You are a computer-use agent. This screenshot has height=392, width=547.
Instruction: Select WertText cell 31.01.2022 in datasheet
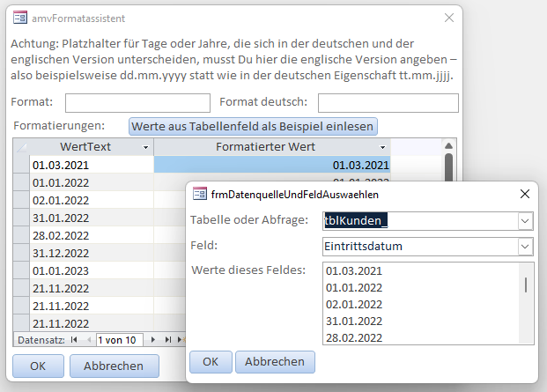point(92,218)
